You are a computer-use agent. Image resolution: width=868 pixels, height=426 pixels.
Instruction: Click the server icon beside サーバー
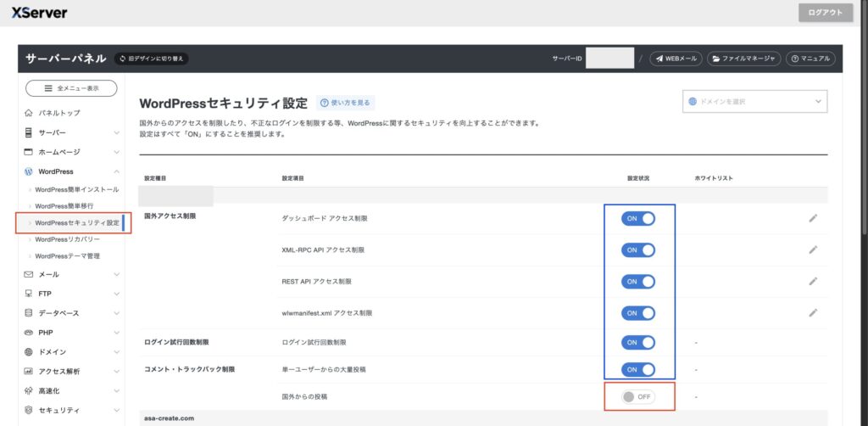click(x=29, y=133)
